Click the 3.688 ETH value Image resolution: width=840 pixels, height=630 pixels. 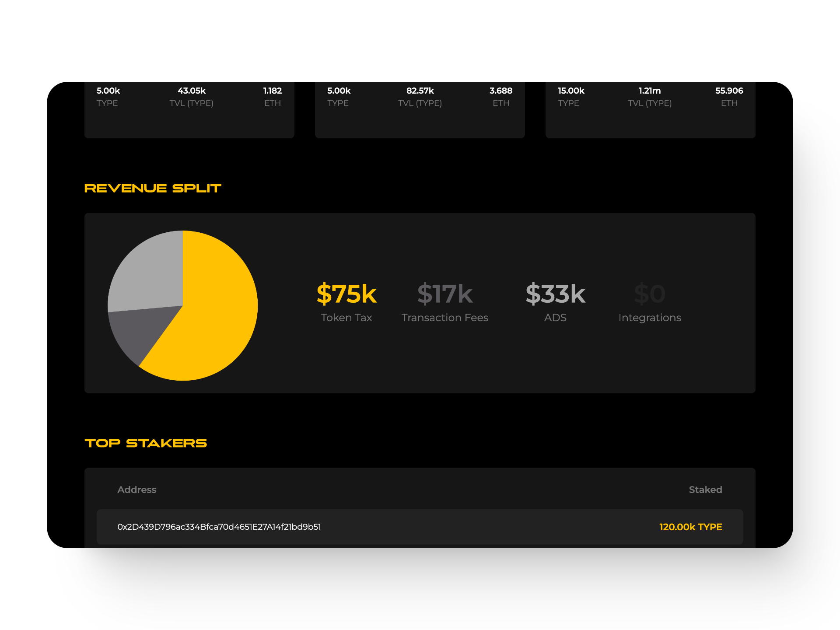coord(500,91)
